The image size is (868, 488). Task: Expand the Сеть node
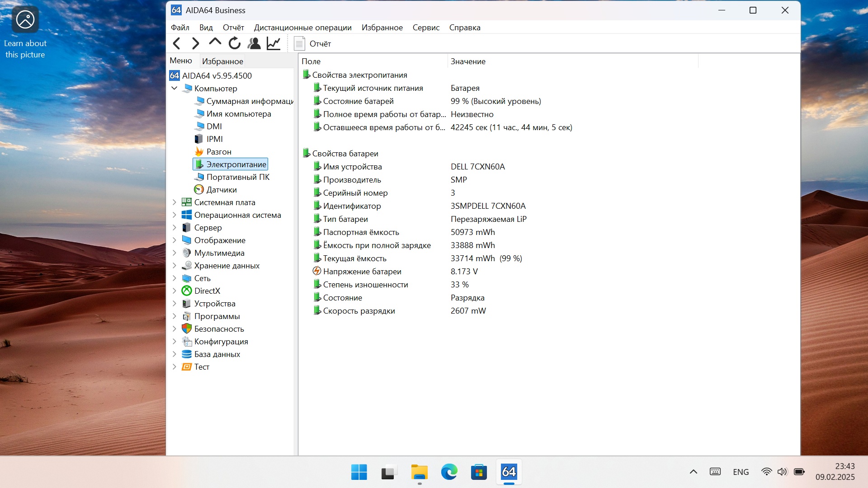point(175,278)
